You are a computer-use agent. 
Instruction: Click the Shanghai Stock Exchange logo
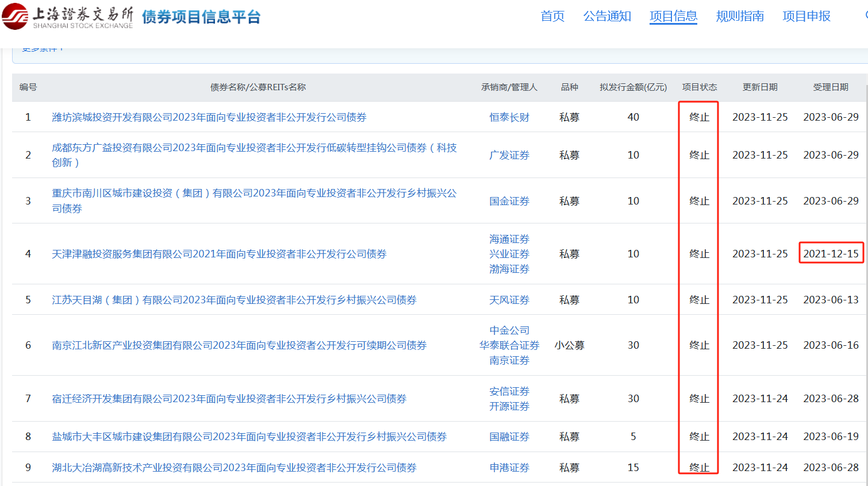tap(68, 17)
